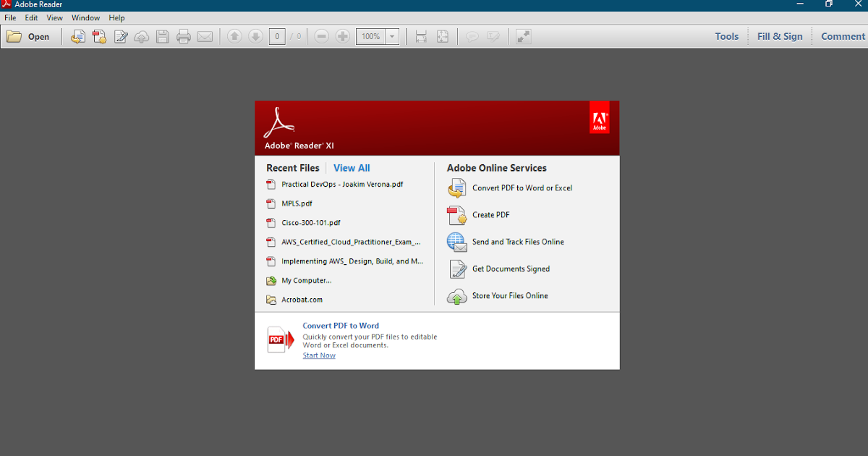Click the zoom out minus control
868x456 pixels.
pyautogui.click(x=321, y=36)
